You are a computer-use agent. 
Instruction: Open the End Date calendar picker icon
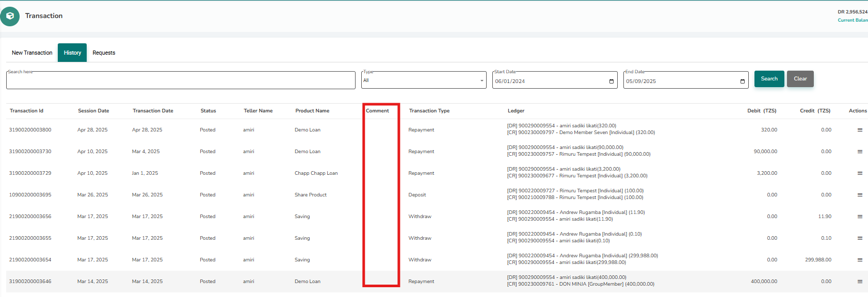point(743,81)
